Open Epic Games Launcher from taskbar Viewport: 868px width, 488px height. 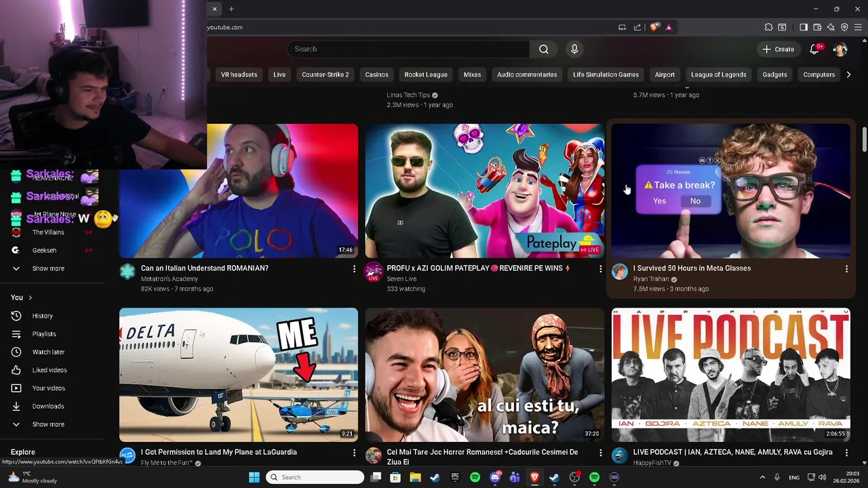pyautogui.click(x=455, y=477)
